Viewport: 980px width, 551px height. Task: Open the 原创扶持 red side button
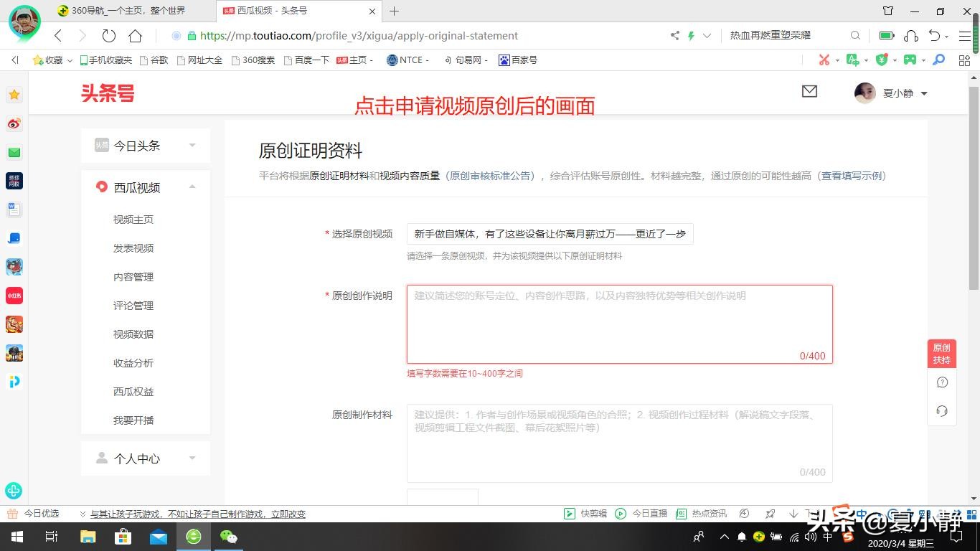point(942,354)
